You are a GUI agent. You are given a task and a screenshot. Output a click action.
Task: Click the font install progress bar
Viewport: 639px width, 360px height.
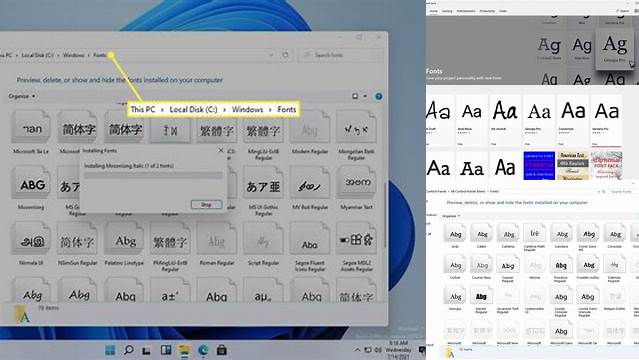[153, 175]
